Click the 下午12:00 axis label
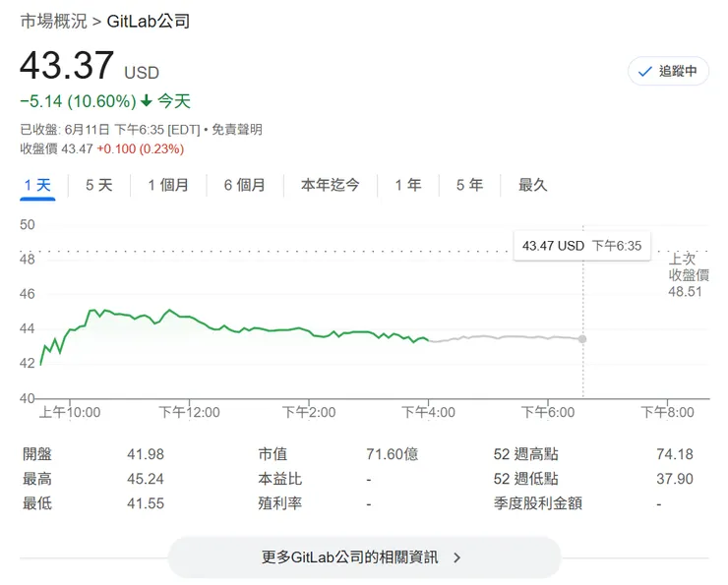 (189, 412)
